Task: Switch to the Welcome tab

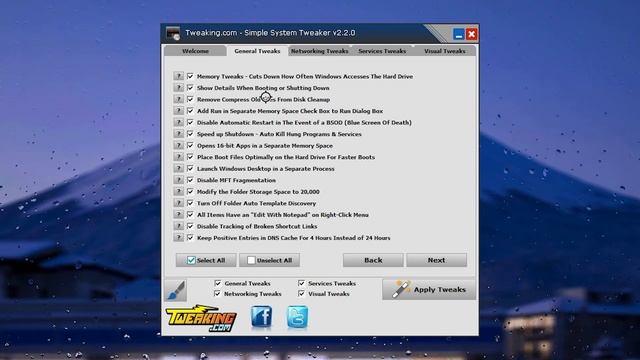Action: (195, 51)
